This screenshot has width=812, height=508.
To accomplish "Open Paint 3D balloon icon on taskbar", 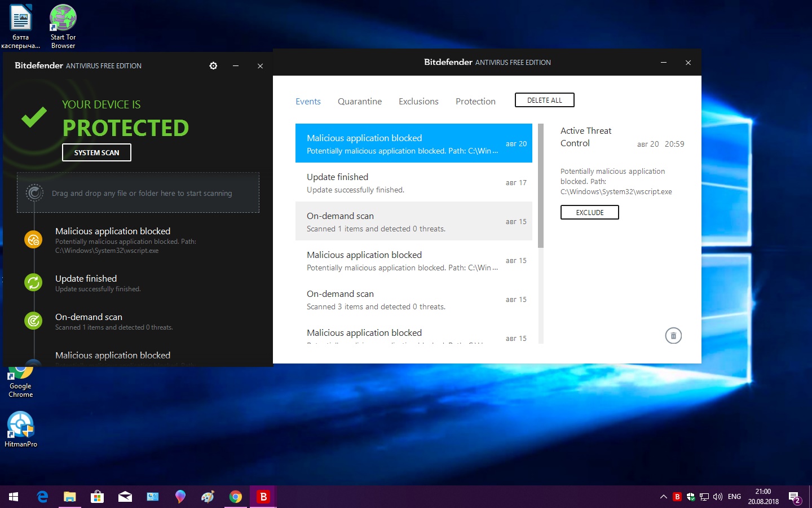I will point(180,497).
